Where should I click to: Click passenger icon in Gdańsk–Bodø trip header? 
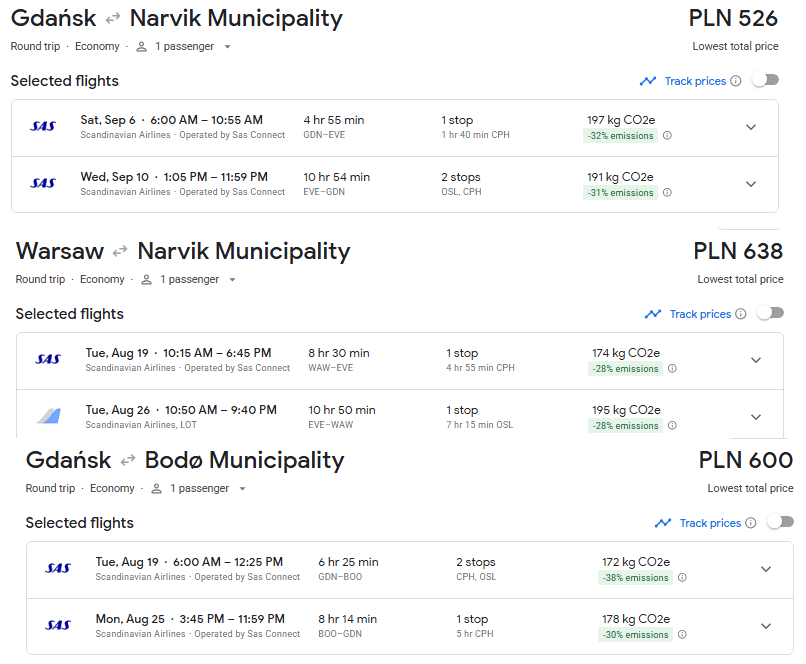point(156,489)
